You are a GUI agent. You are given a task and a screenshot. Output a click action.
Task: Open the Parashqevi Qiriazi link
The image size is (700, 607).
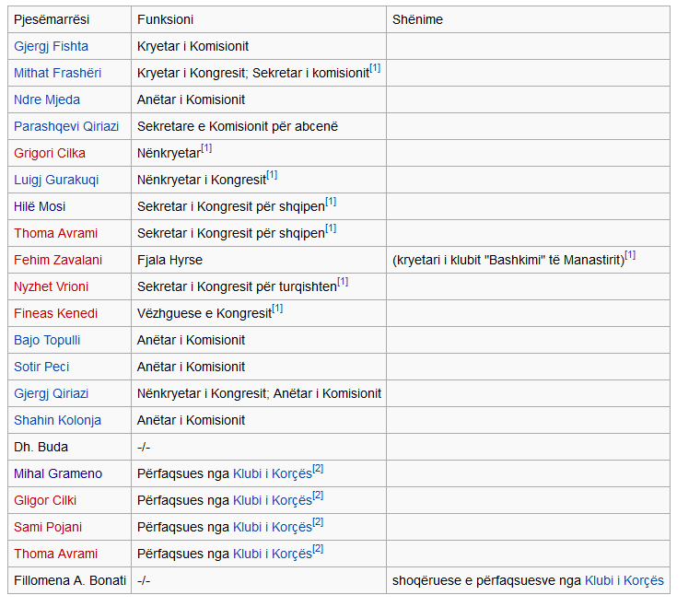(66, 126)
